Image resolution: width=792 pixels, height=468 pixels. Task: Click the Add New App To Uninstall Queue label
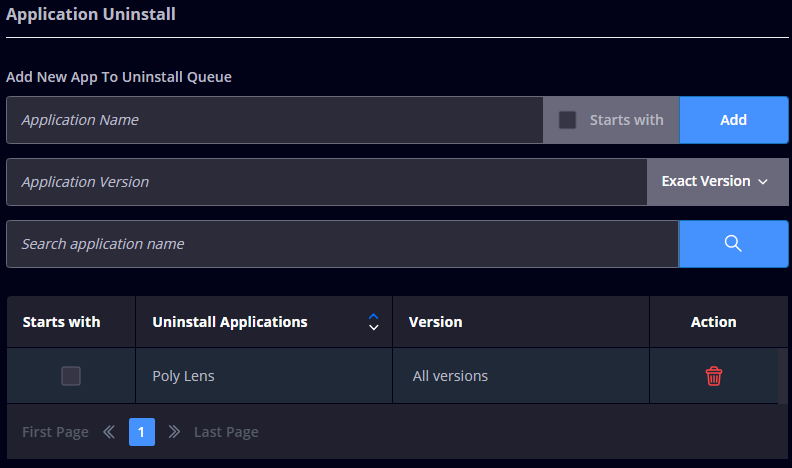[x=119, y=77]
